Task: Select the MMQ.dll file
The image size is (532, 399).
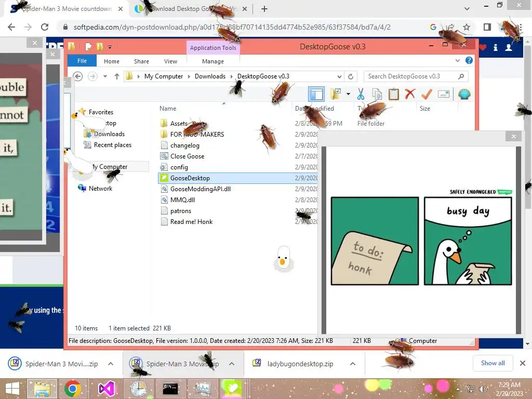Action: pos(182,200)
